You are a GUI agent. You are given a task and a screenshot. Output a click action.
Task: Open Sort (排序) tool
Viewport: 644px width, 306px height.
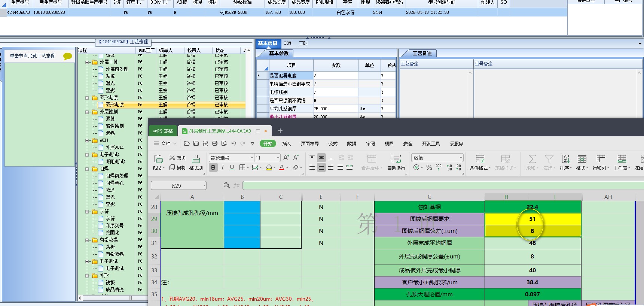tap(566, 163)
